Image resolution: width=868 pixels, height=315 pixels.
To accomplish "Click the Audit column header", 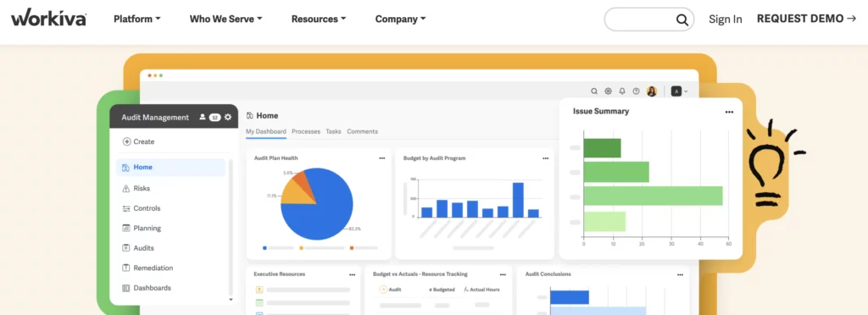I will pos(390,289).
